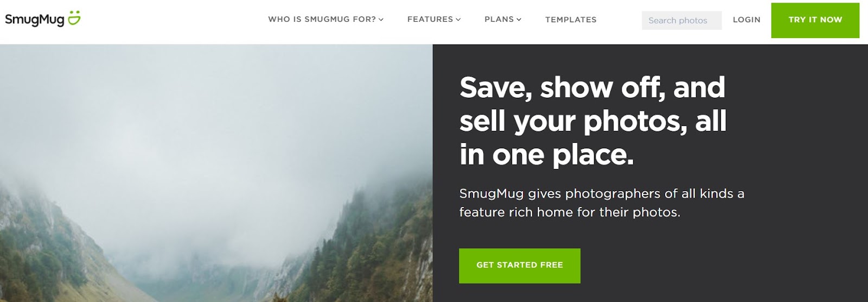Click the 'feature rich home' description line
868x302 pixels.
pyautogui.click(x=570, y=212)
